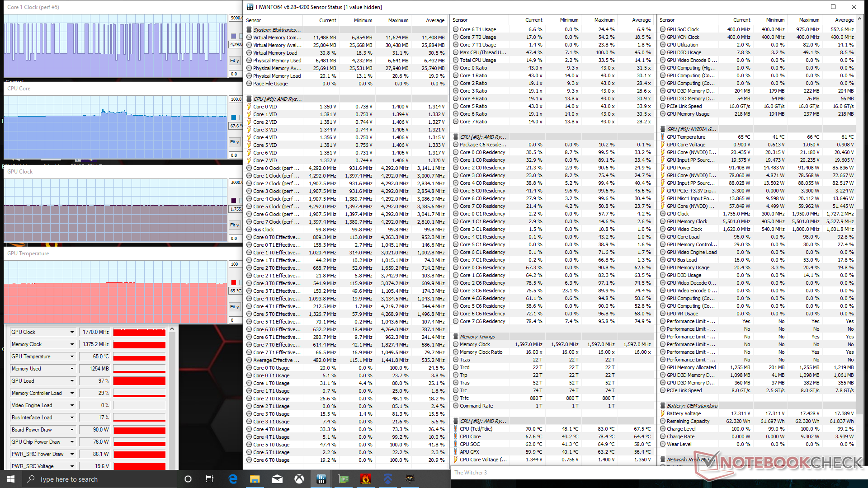Image resolution: width=868 pixels, height=488 pixels.
Task: Open Task View from the taskbar
Action: tap(210, 479)
